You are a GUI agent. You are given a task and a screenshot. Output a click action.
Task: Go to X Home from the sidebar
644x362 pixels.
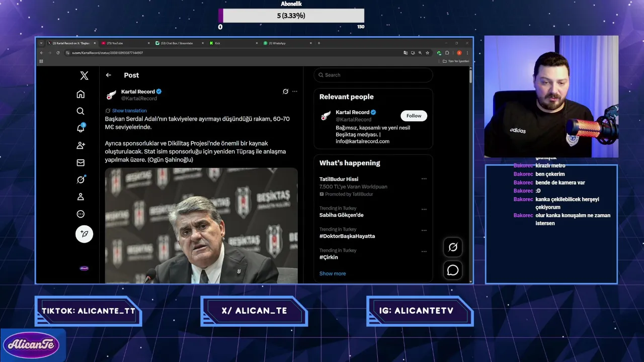click(80, 94)
